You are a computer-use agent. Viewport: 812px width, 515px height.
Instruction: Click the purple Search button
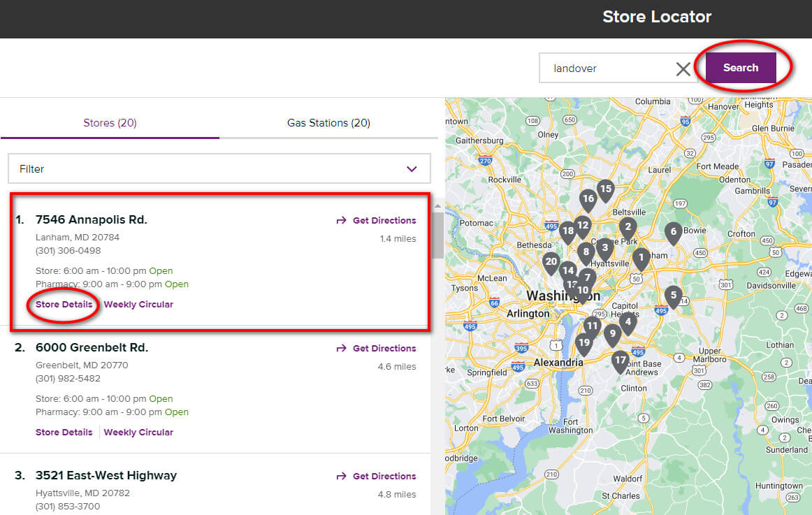pos(741,68)
